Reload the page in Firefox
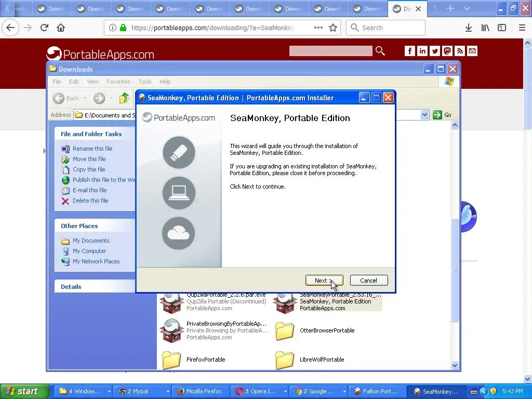532x399 pixels. (x=44, y=28)
